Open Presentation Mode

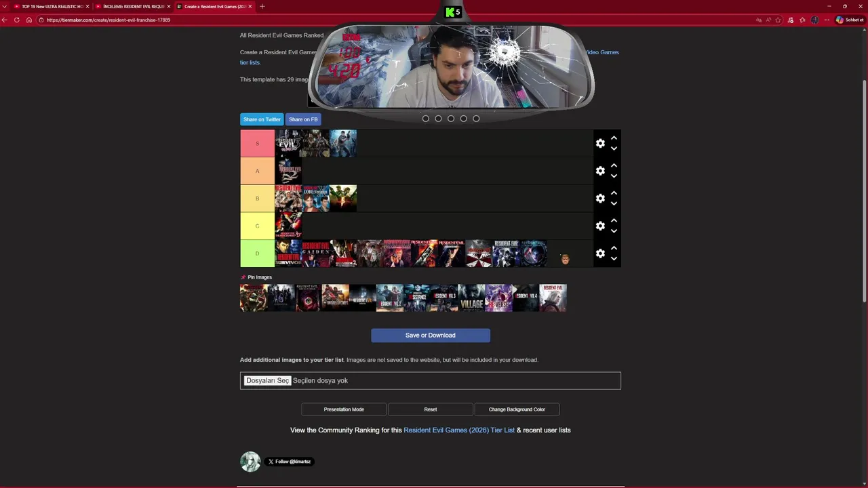pyautogui.click(x=344, y=409)
